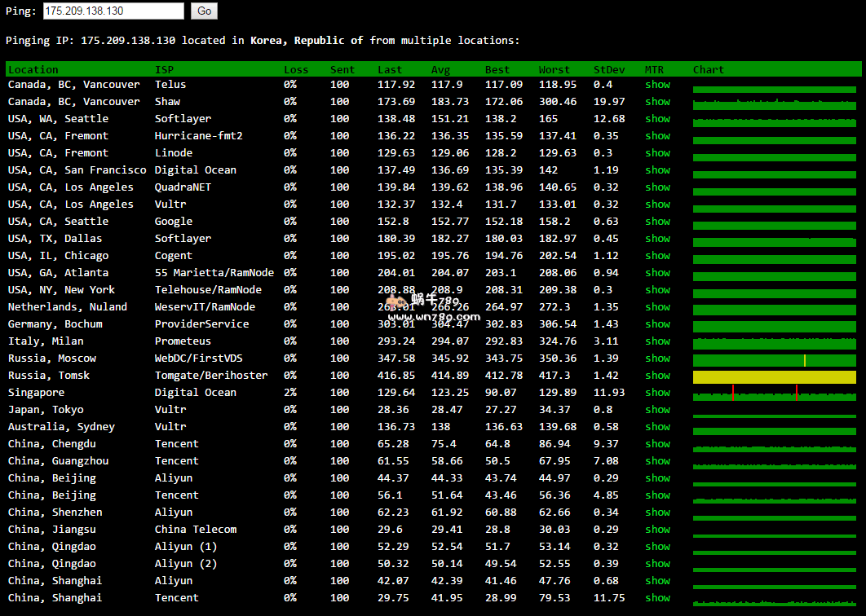Open show link for China Jiangsu China Telecom
Viewport: 866px width, 616px height.
pyautogui.click(x=657, y=530)
